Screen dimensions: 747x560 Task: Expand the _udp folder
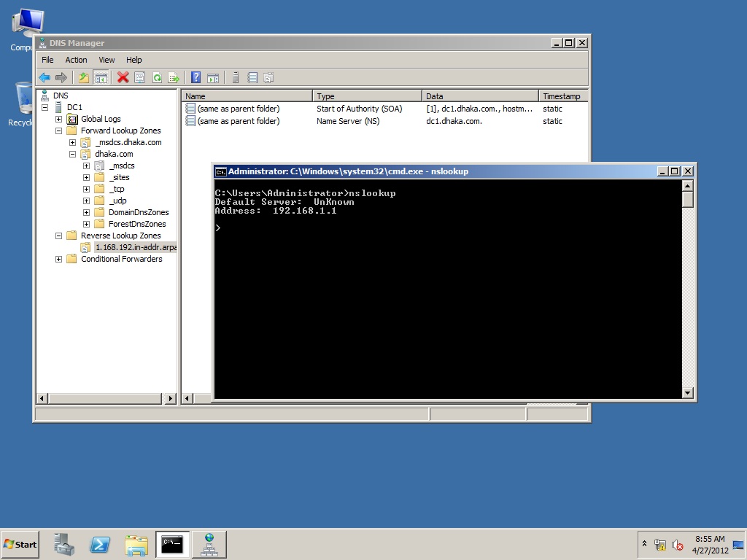pos(86,201)
